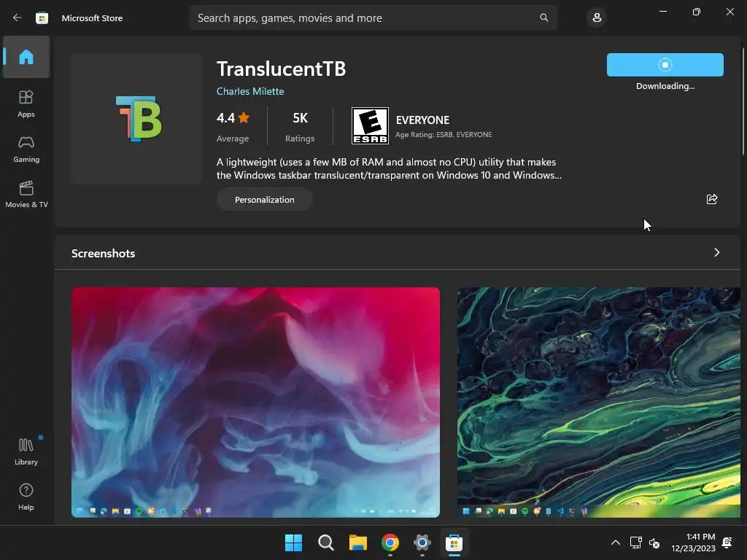747x560 pixels.
Task: Open Google Chrome from taskbar
Action: point(390,542)
